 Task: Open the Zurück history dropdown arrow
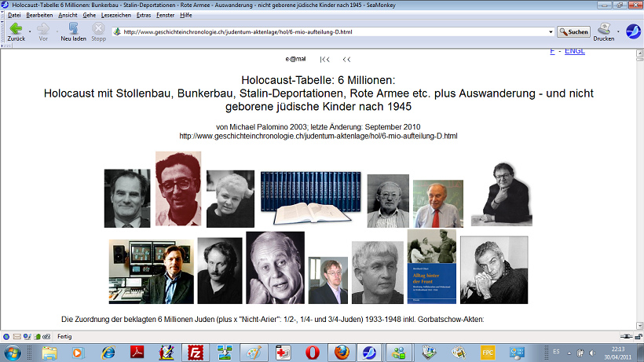click(x=30, y=32)
